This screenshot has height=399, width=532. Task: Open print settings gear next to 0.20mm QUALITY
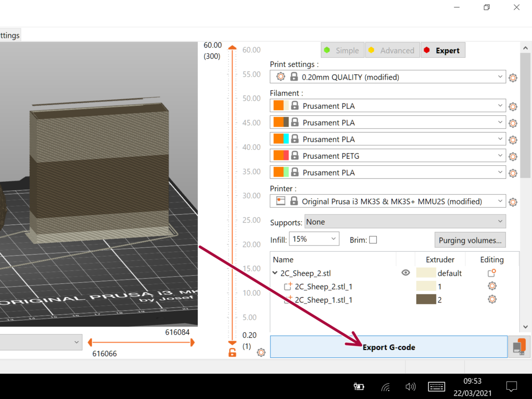tap(513, 78)
